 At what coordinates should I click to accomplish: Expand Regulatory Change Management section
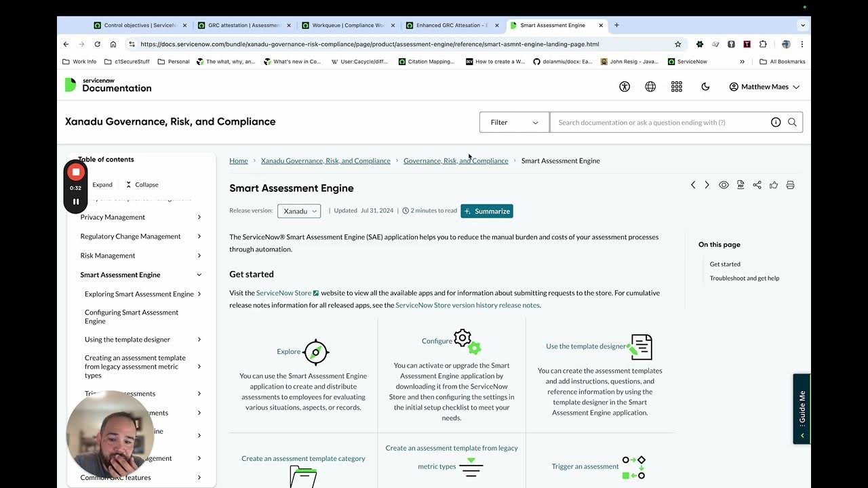click(199, 237)
